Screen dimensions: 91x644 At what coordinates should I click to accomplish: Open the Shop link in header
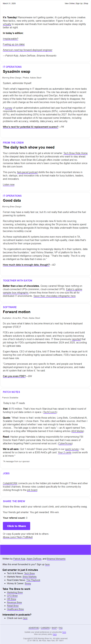(x=86, y=4)
